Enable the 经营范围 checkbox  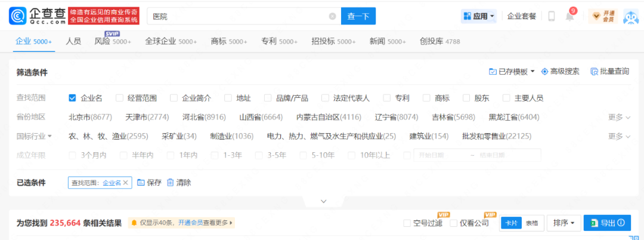119,98
